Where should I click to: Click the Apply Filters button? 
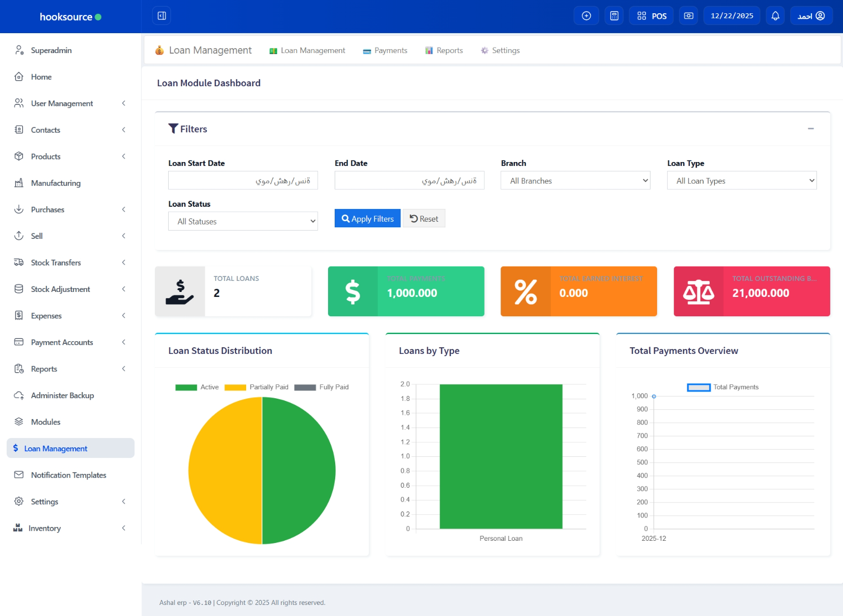[367, 219]
